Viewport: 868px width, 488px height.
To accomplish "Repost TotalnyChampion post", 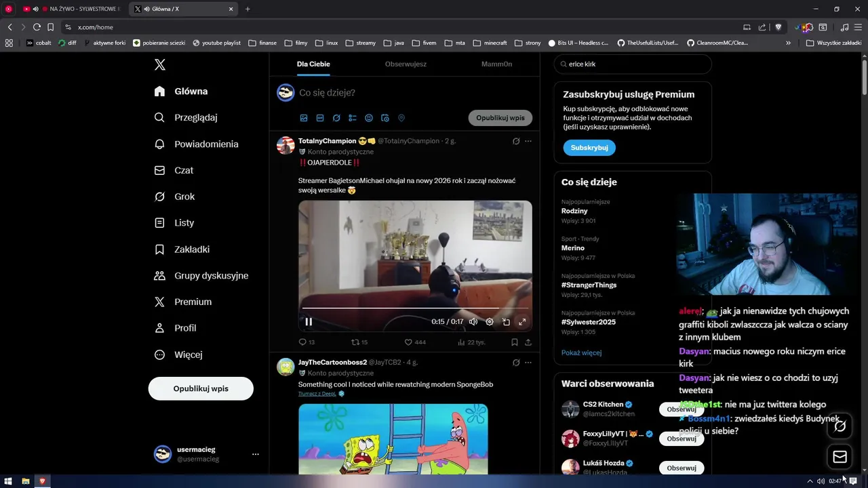I will coord(359,342).
